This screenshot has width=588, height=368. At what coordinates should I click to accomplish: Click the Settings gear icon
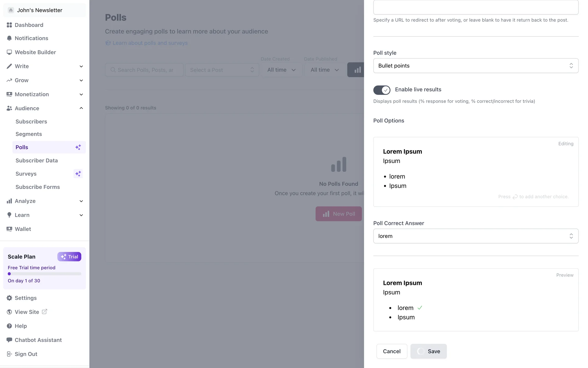point(9,298)
